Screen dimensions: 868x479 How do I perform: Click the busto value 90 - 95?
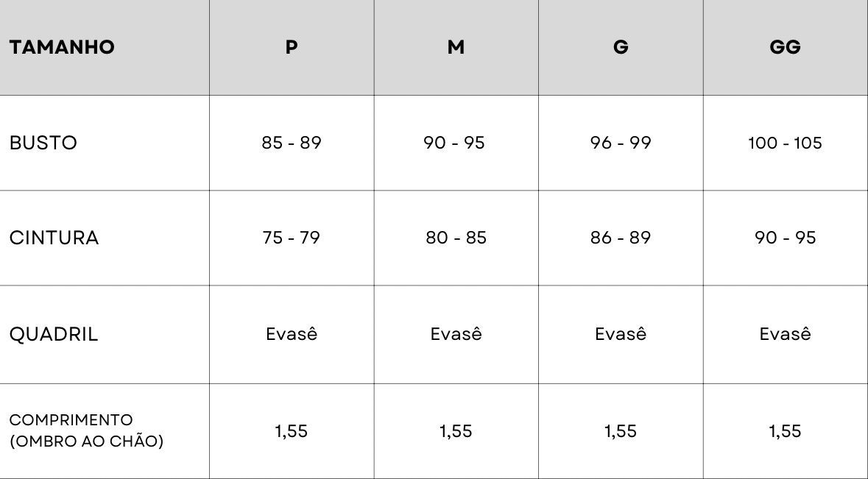454,143
